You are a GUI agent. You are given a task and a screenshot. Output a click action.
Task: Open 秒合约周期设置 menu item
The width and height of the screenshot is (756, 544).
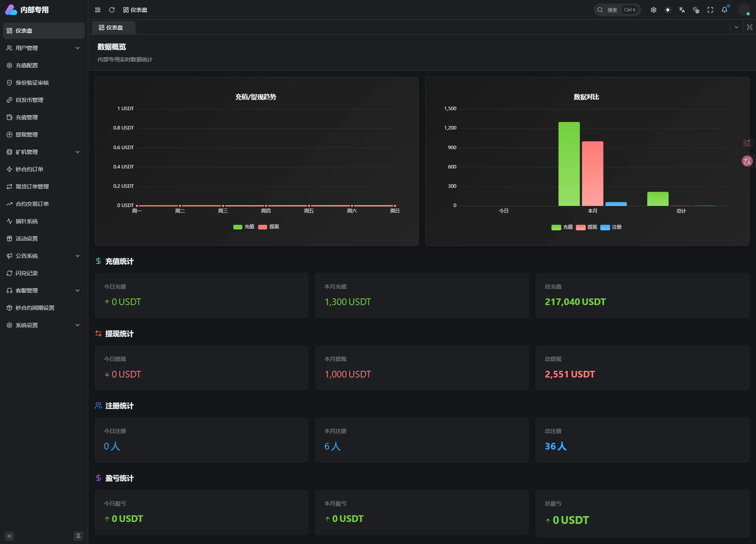tap(44, 308)
